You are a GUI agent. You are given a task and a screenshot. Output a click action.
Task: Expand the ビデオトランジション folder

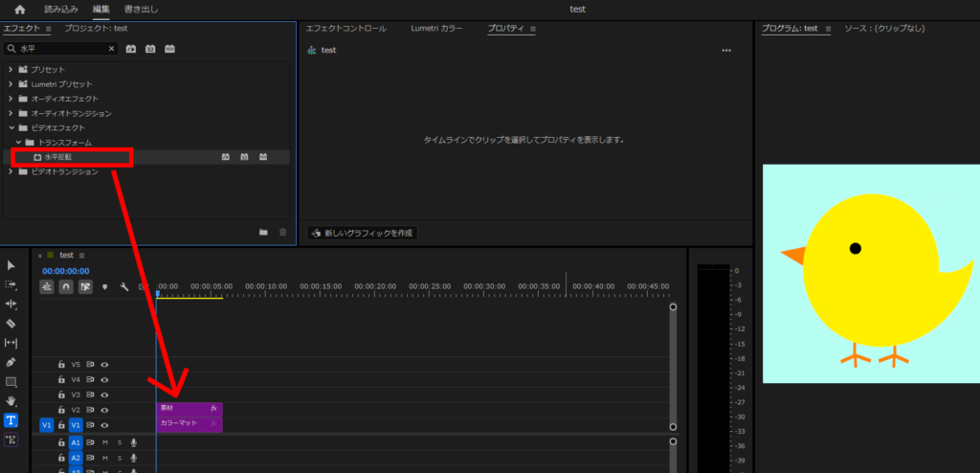pyautogui.click(x=11, y=171)
